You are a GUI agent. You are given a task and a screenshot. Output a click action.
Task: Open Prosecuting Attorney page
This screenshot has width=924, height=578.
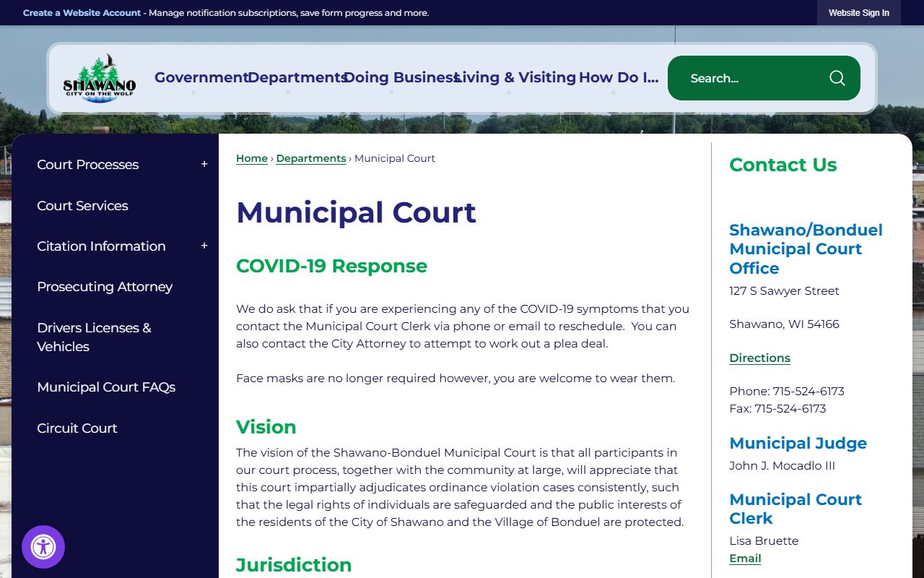click(x=105, y=287)
